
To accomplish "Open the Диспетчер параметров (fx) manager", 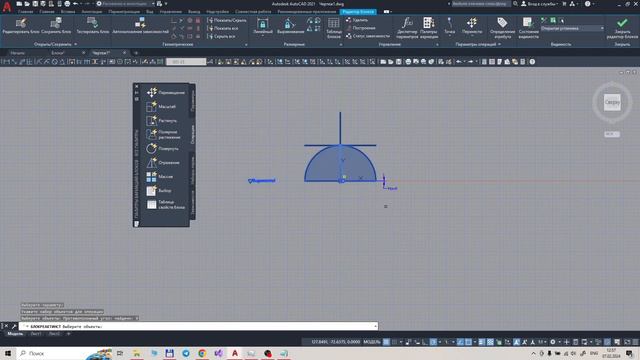I will pos(407,28).
